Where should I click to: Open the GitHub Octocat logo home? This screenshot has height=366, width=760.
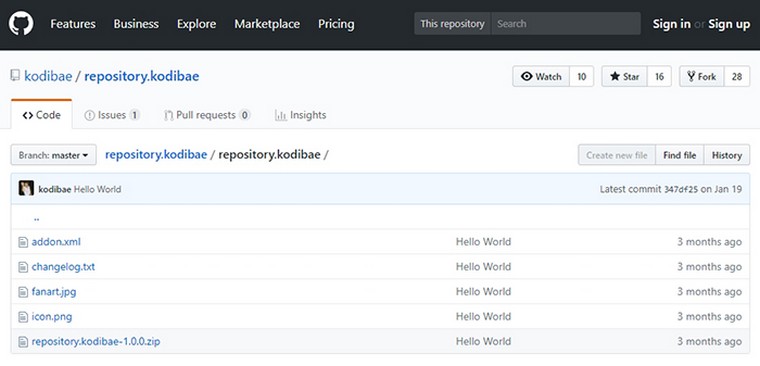(x=21, y=24)
